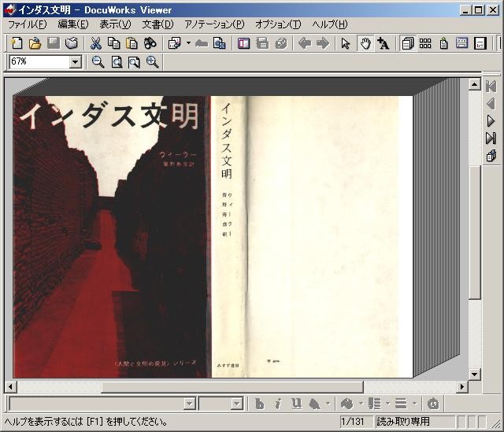Toggle bold formatting button
The image size is (504, 432).
[x=260, y=404]
